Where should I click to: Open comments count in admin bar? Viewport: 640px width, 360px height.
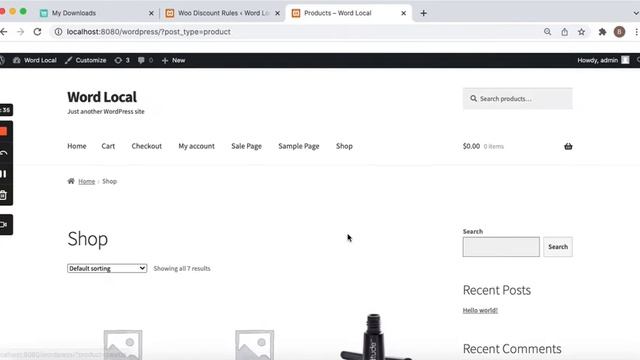(x=145, y=60)
